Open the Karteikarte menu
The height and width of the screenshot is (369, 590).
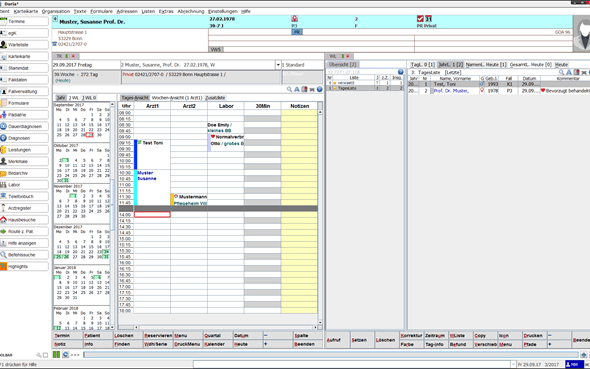(26, 11)
